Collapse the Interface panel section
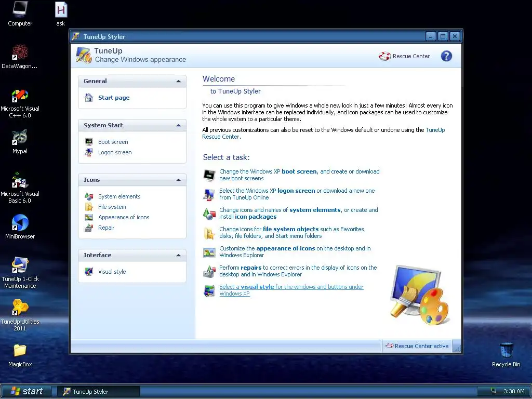The width and height of the screenshot is (532, 399). coord(179,255)
